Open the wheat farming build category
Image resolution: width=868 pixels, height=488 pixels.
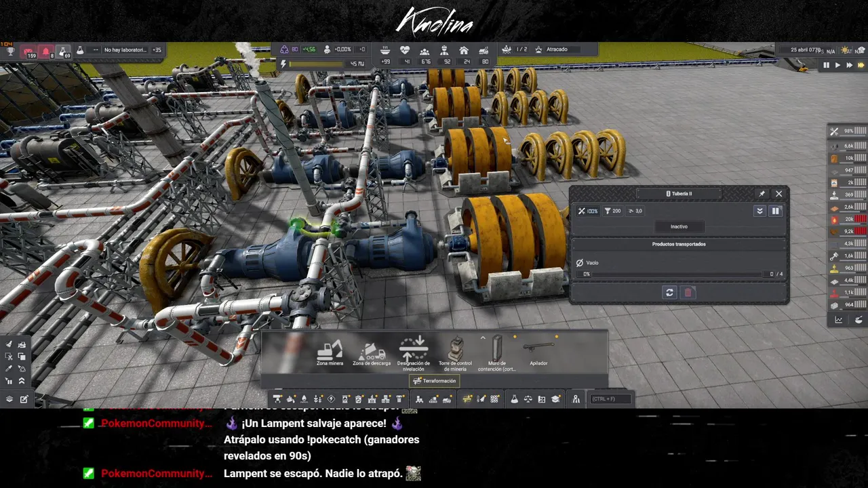point(317,399)
